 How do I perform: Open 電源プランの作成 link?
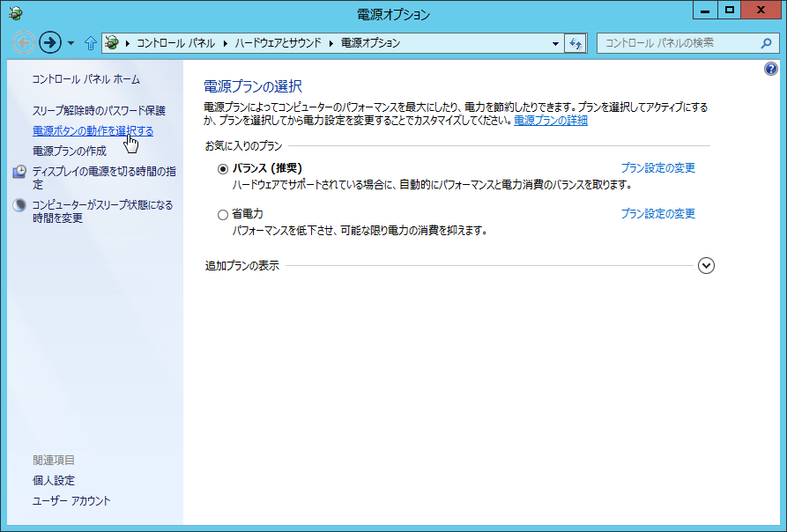[70, 151]
